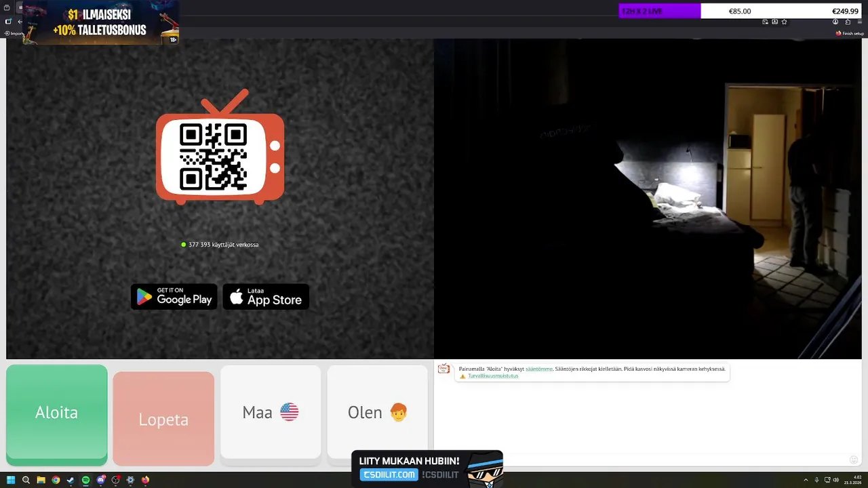The height and width of the screenshot is (488, 868).
Task: Click the red Lopeta stop button
Action: (163, 419)
